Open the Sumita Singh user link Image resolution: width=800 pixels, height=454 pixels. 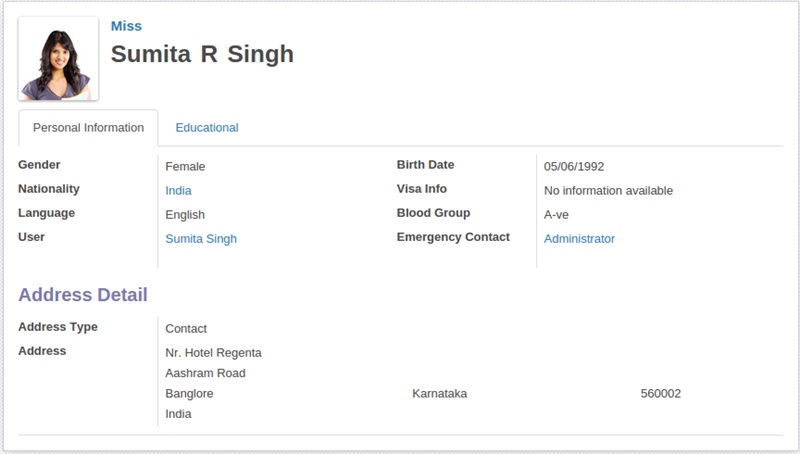(201, 239)
